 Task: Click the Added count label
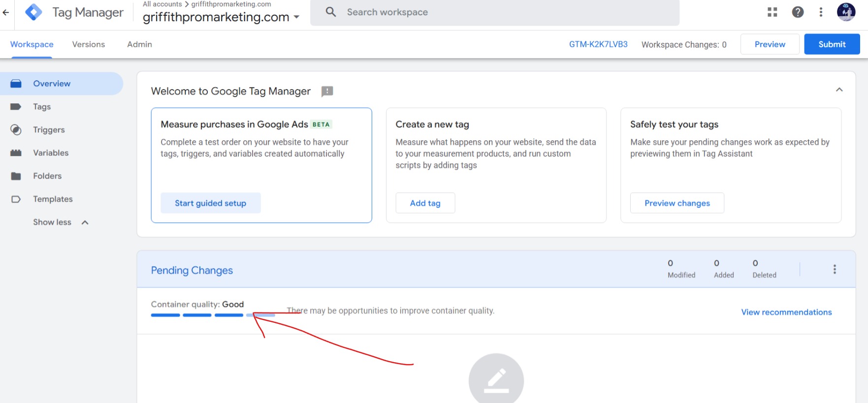pyautogui.click(x=724, y=275)
